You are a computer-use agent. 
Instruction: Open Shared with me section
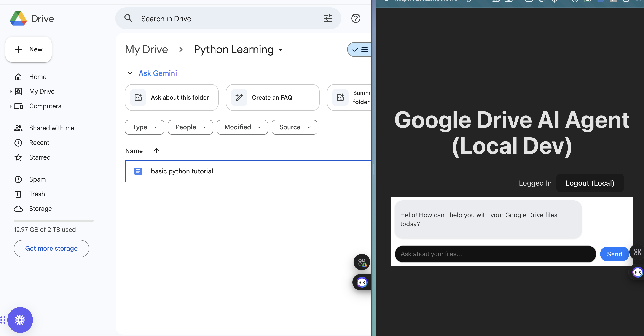51,128
